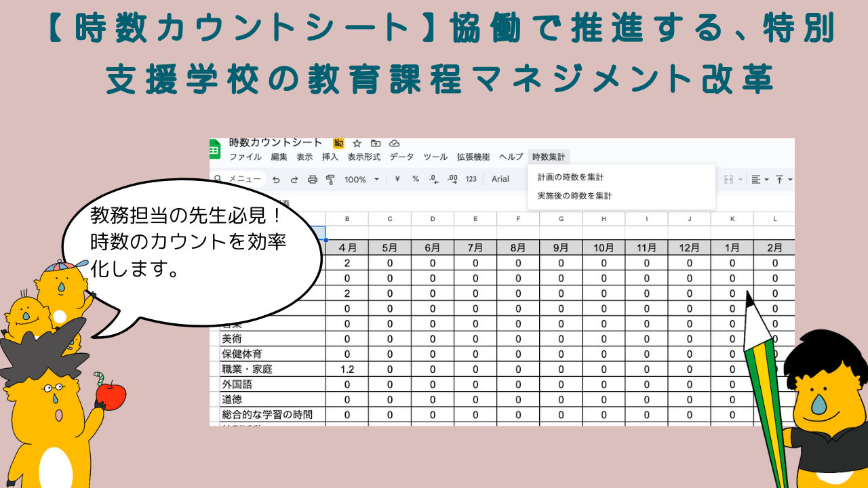Click the 12月 header cell
This screenshot has height=488, width=868.
(x=689, y=247)
